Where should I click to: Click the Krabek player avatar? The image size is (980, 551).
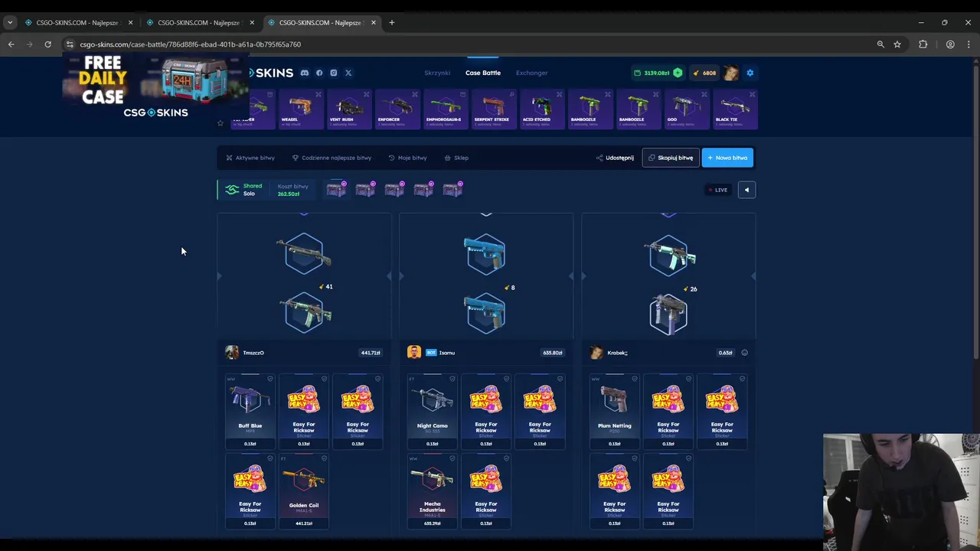pos(596,352)
